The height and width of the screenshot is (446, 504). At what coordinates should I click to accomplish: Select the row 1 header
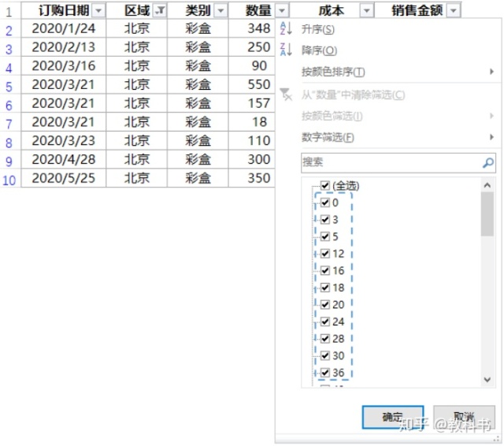coord(9,12)
